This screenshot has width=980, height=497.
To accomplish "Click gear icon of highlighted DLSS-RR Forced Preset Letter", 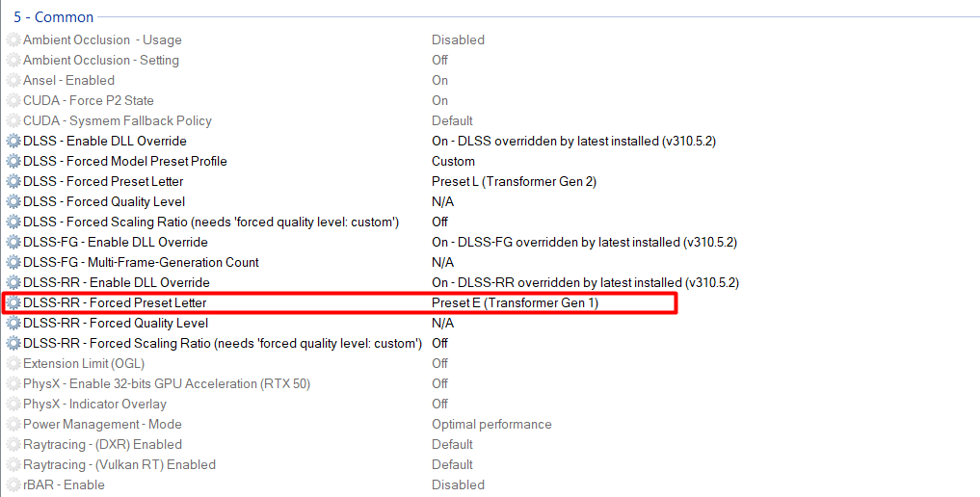I will point(13,303).
